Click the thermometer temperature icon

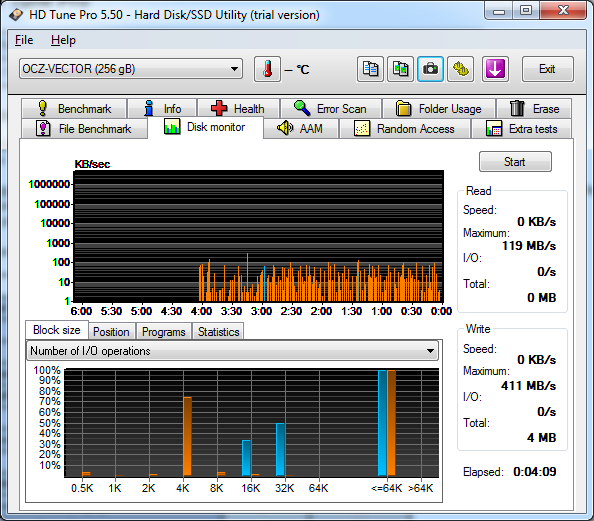pos(267,69)
